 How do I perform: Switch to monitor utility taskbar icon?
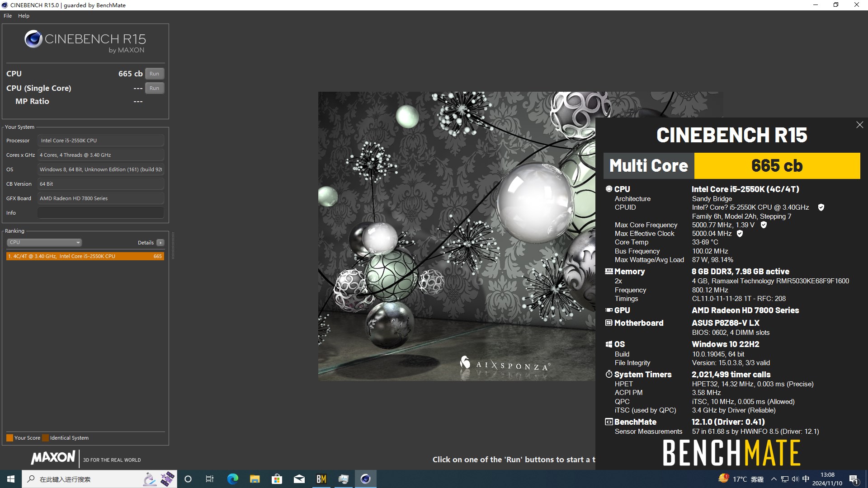tap(343, 479)
